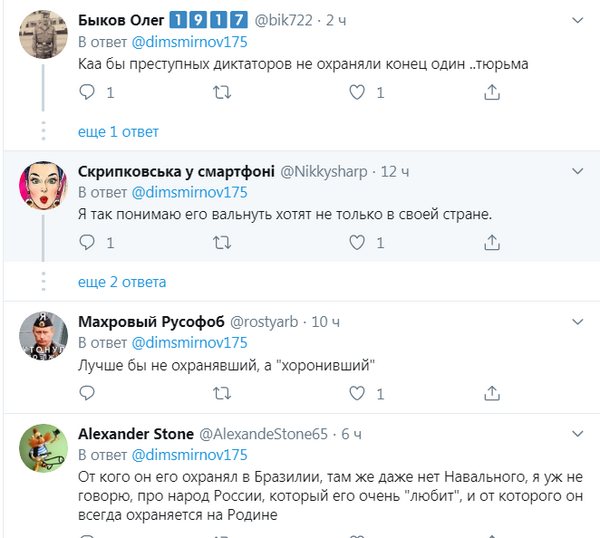Viewport: 600px width, 538px height.
Task: Share Скрипковська у смартфоні's tweet
Action: pyautogui.click(x=491, y=242)
